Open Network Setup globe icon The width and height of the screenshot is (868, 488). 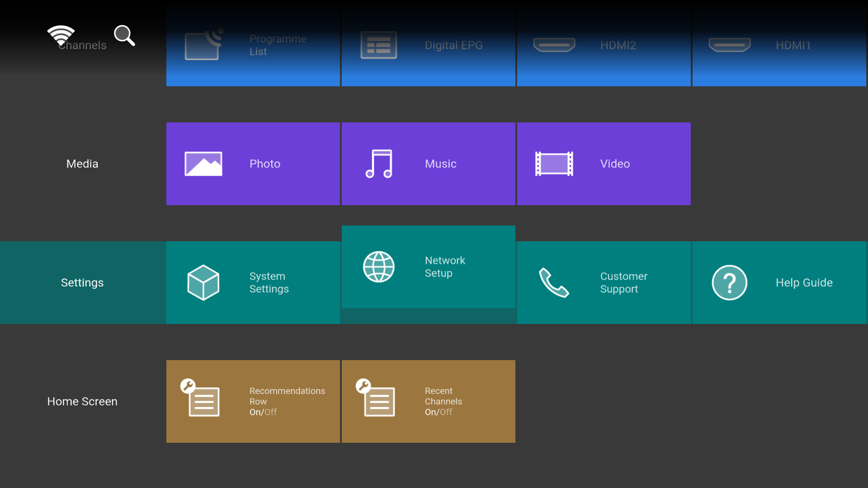[x=379, y=267]
